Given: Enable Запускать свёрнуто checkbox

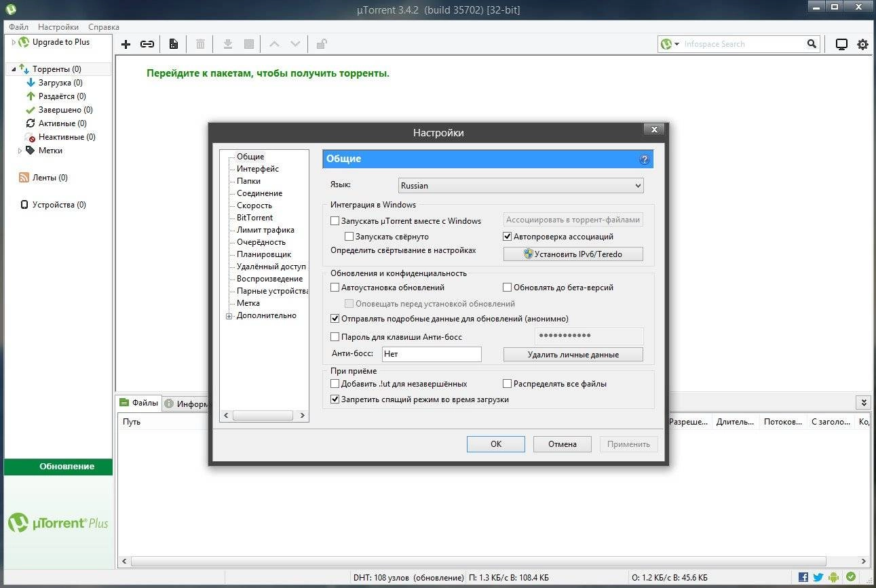Looking at the screenshot, I should tap(349, 237).
